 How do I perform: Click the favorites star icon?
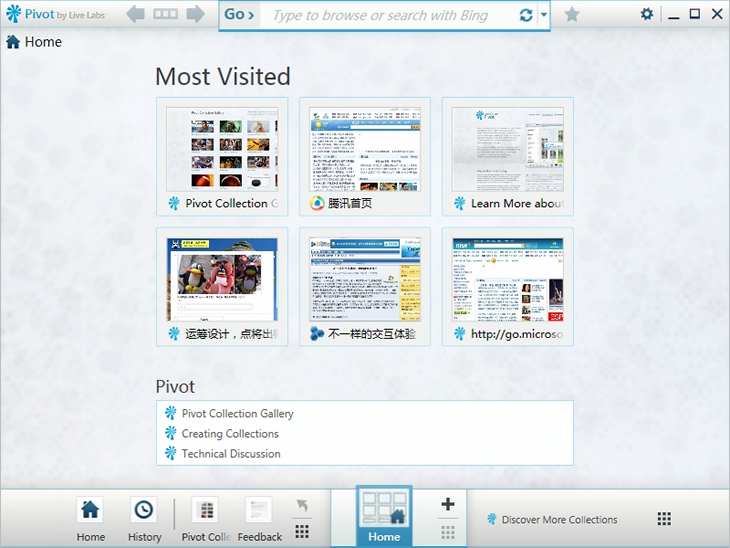tap(572, 15)
